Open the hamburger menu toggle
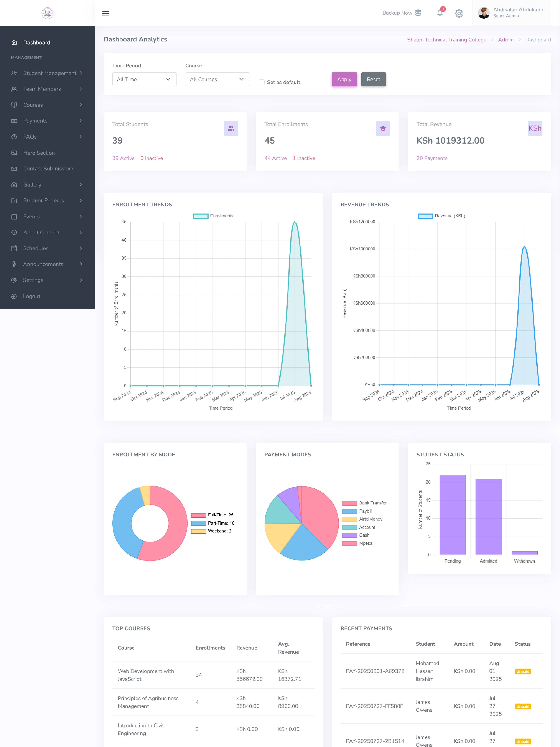The image size is (560, 747). [x=106, y=13]
